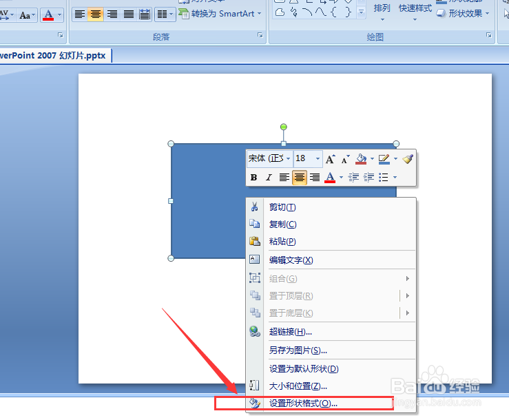The image size is (509, 420).
Task: Click the mini toolbar font color A icon
Action: click(x=330, y=177)
